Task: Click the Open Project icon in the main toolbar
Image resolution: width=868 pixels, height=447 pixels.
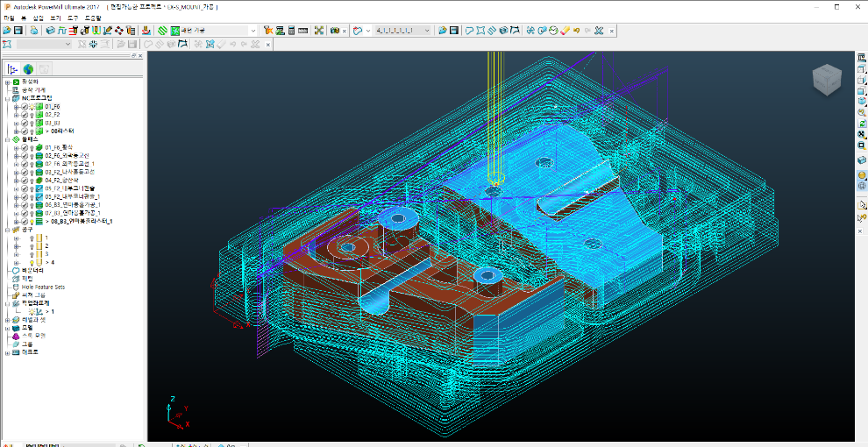Action: 8,31
